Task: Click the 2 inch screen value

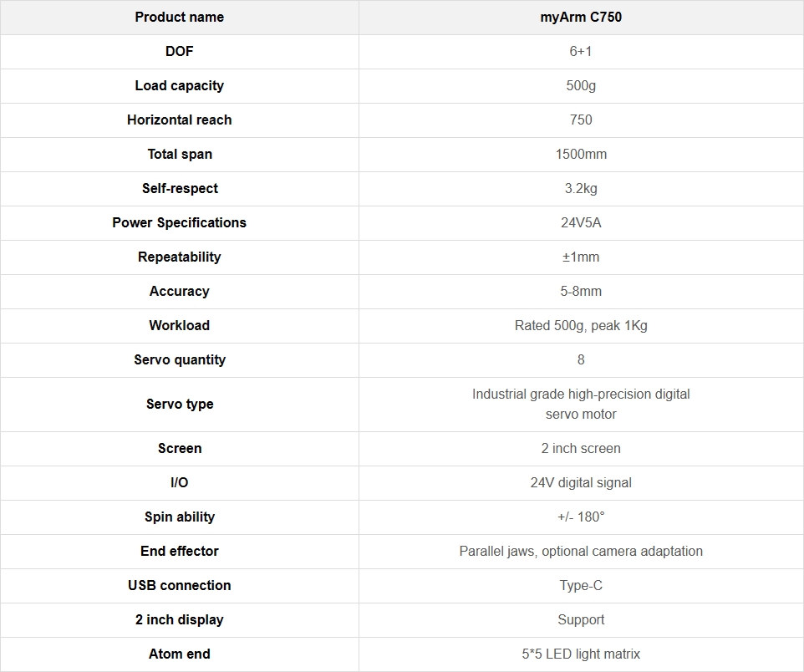Action: pos(581,448)
